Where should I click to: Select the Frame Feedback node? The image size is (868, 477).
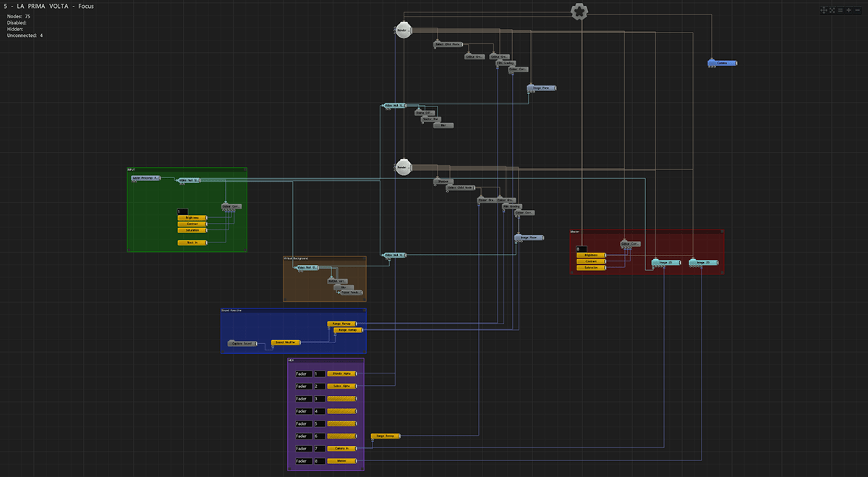coord(351,292)
